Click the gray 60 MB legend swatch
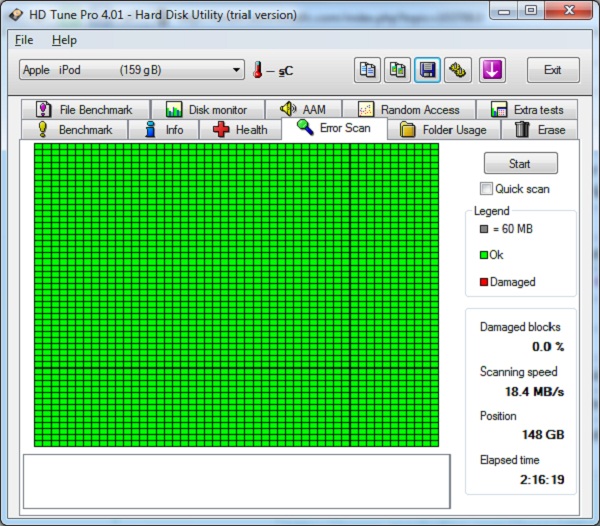Screen dimensions: 600x526 [484, 229]
